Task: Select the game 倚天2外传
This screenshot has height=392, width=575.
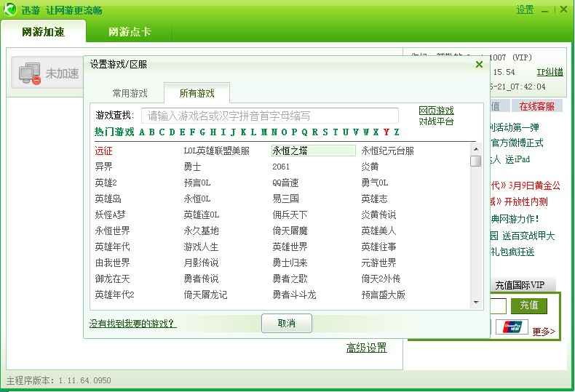Action: 381,279
